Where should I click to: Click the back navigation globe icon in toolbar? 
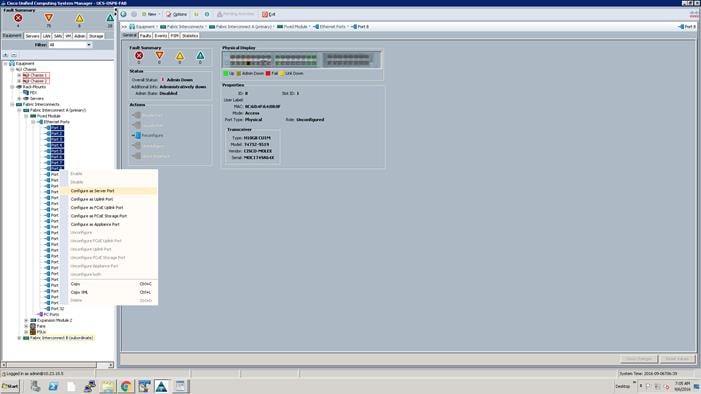click(x=124, y=14)
